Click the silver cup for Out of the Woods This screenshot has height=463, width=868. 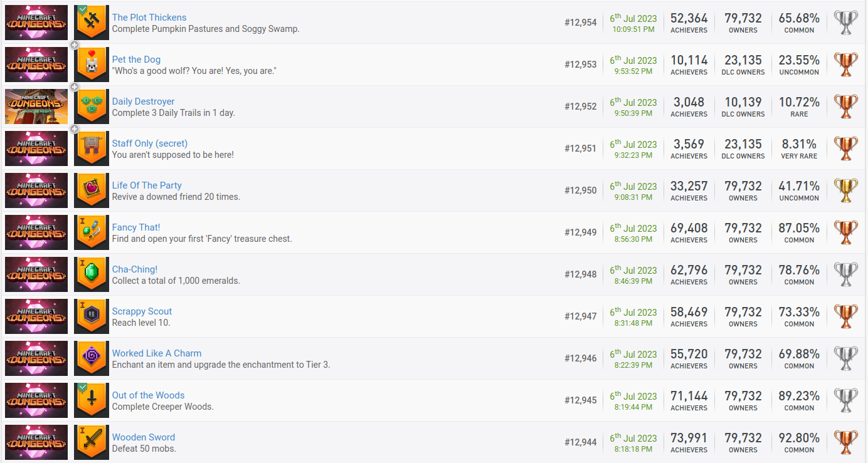click(x=845, y=400)
